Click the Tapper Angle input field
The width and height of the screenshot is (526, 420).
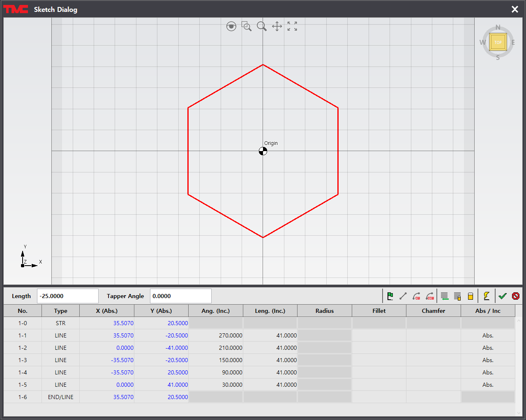pos(180,296)
